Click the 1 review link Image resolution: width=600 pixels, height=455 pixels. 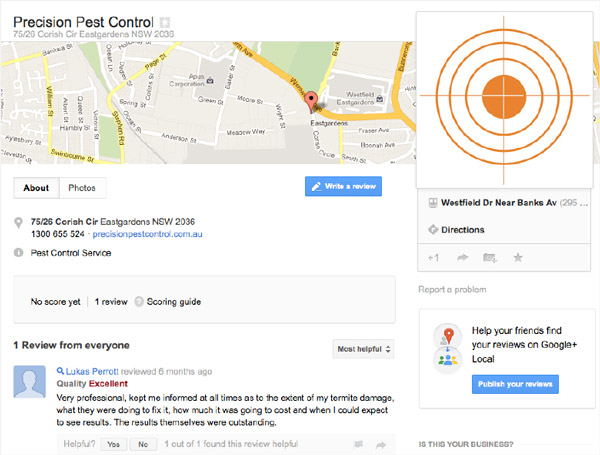click(x=111, y=302)
